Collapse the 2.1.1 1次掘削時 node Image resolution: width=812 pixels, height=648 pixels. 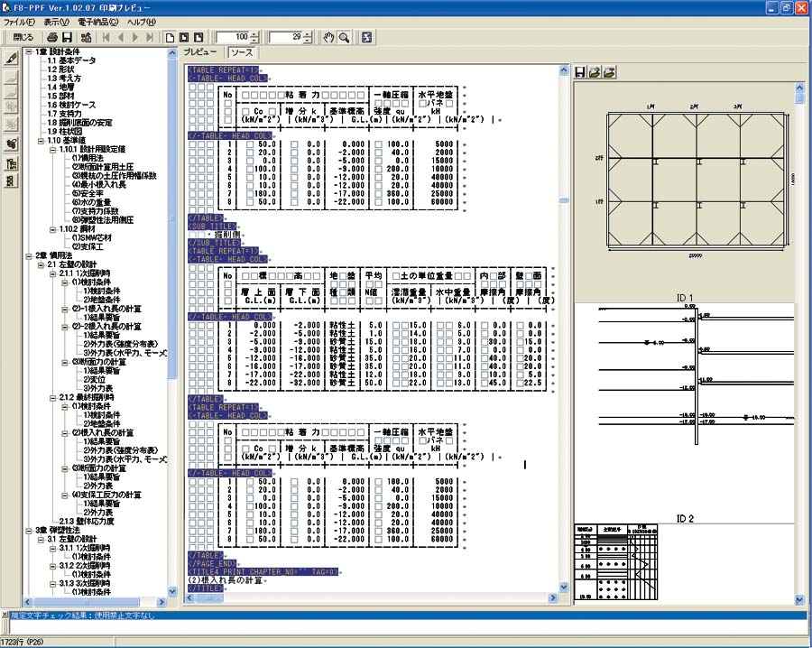[x=52, y=273]
